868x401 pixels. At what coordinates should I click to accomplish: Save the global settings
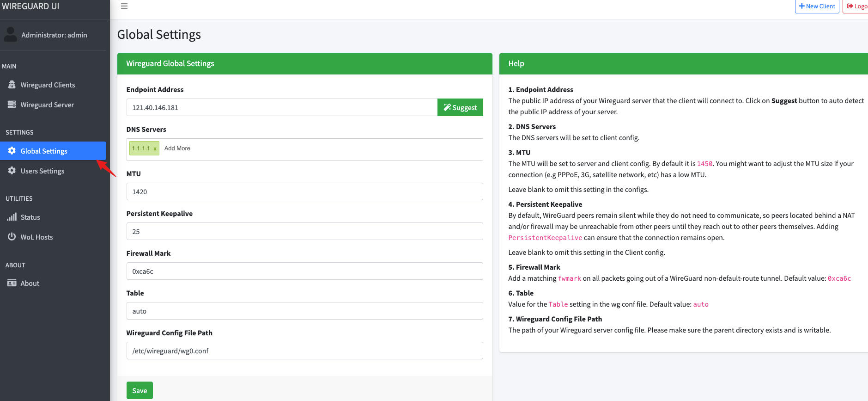(x=140, y=391)
